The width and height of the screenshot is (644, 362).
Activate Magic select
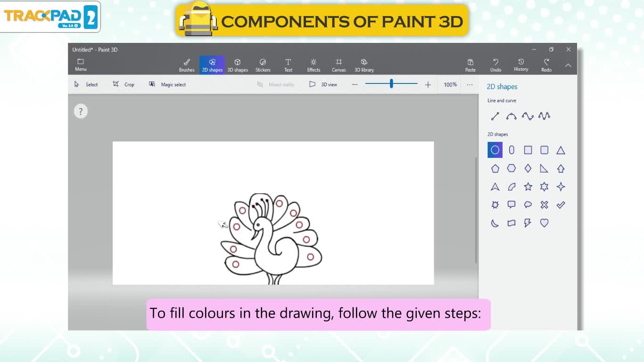pyautogui.click(x=167, y=84)
